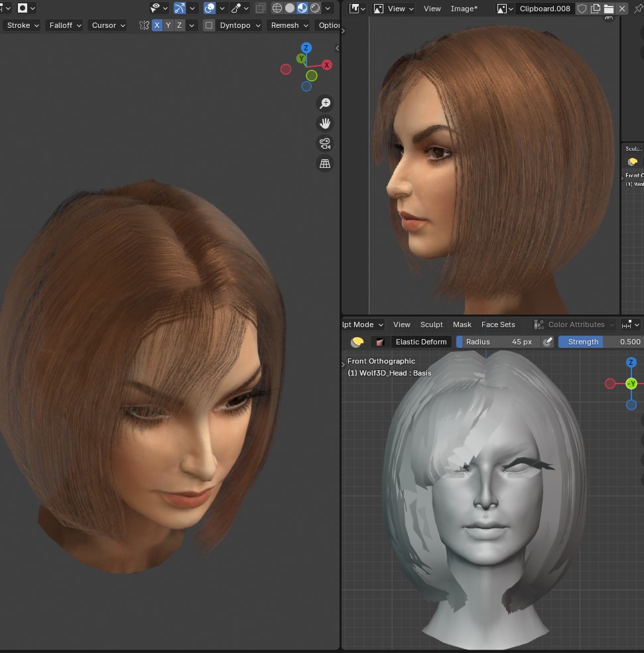The width and height of the screenshot is (644, 653).
Task: Unlink Clipboard.008 image with the X icon
Action: tap(622, 9)
